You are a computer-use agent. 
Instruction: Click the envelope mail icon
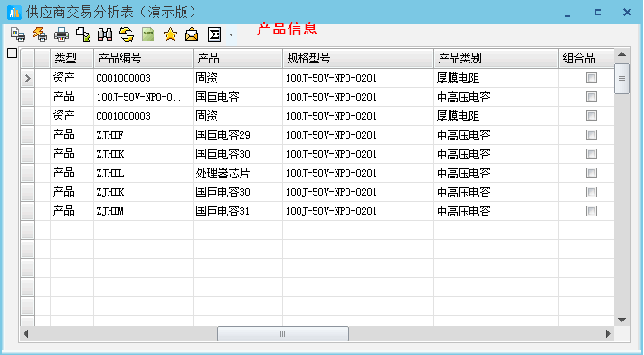point(192,34)
